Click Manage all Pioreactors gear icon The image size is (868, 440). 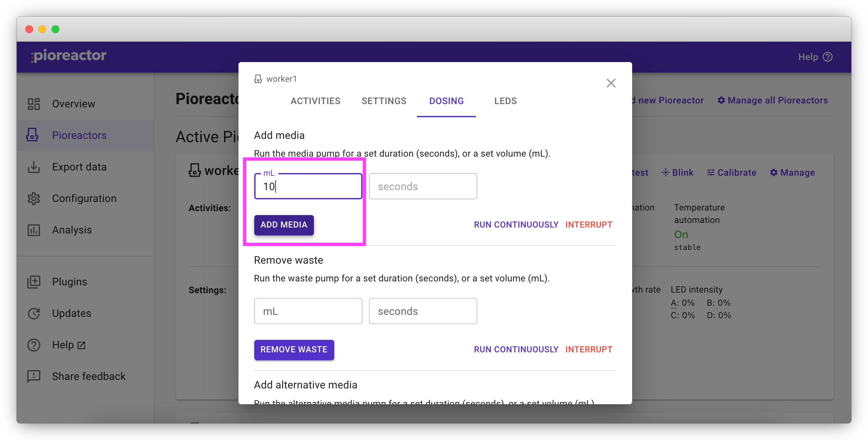coord(721,100)
